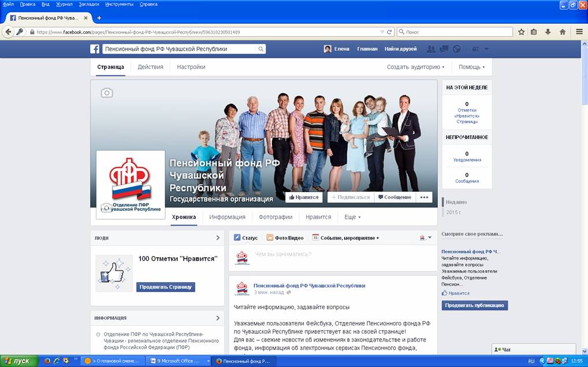Switch to the Действия tab
The width and height of the screenshot is (588, 367).
coord(150,67)
